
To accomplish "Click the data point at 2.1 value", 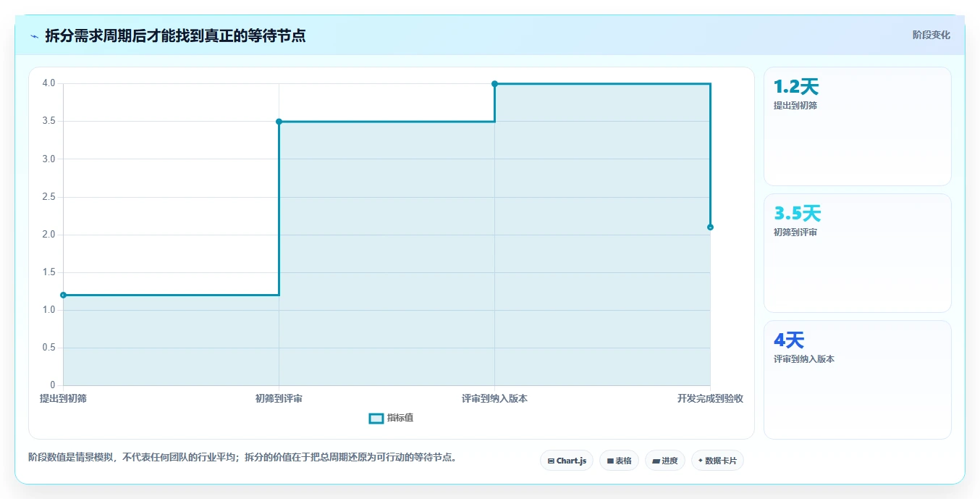I will (x=710, y=227).
